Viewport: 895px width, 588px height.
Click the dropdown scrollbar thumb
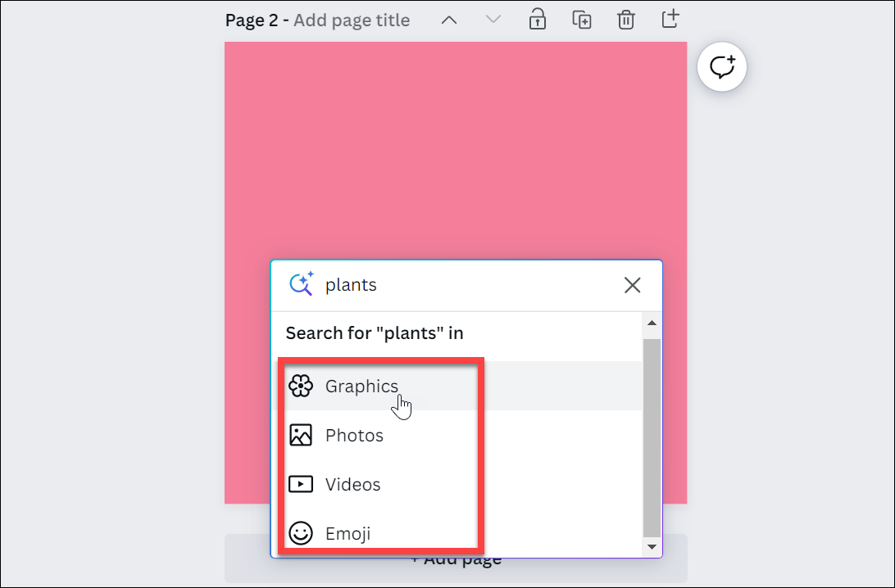pos(652,438)
